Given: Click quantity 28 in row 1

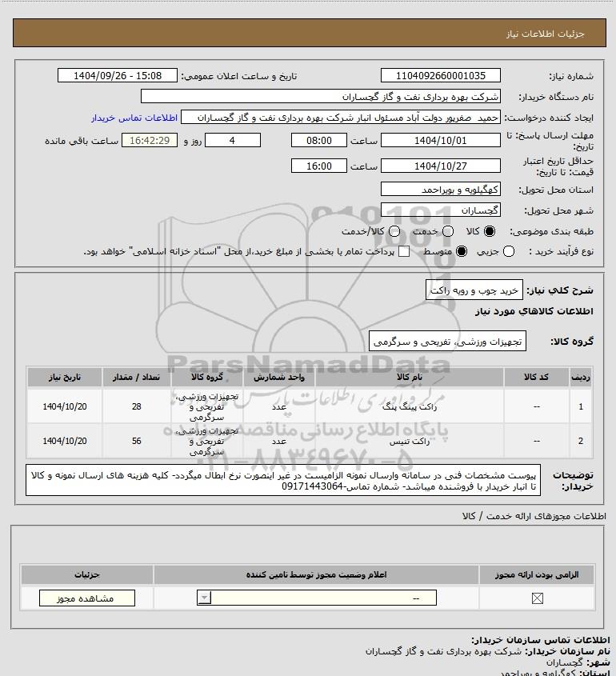Looking at the screenshot, I should (137, 406).
